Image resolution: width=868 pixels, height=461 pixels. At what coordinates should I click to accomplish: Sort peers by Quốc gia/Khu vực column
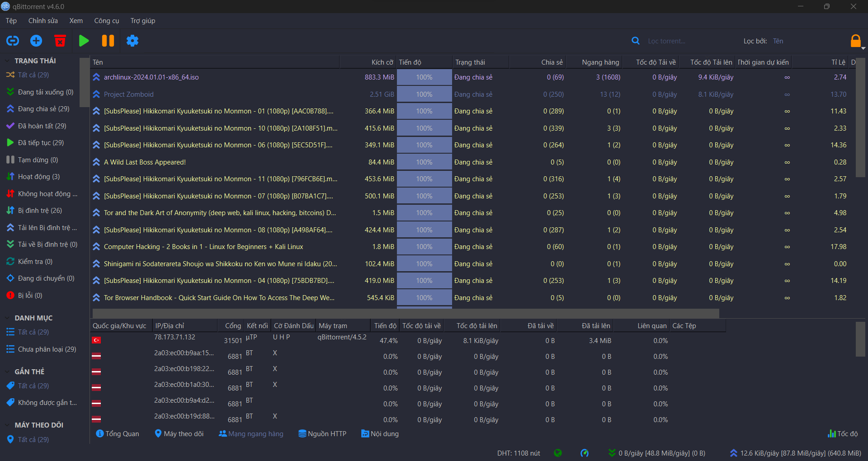pyautogui.click(x=121, y=326)
